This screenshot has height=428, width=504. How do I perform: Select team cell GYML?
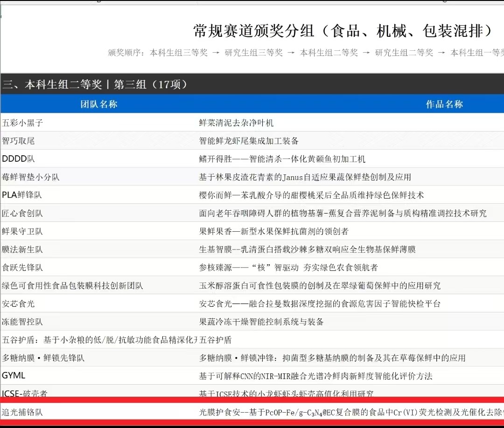coord(14,376)
